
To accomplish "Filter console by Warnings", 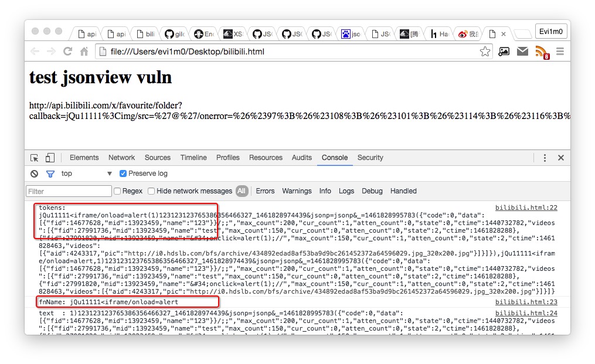I will (297, 191).
